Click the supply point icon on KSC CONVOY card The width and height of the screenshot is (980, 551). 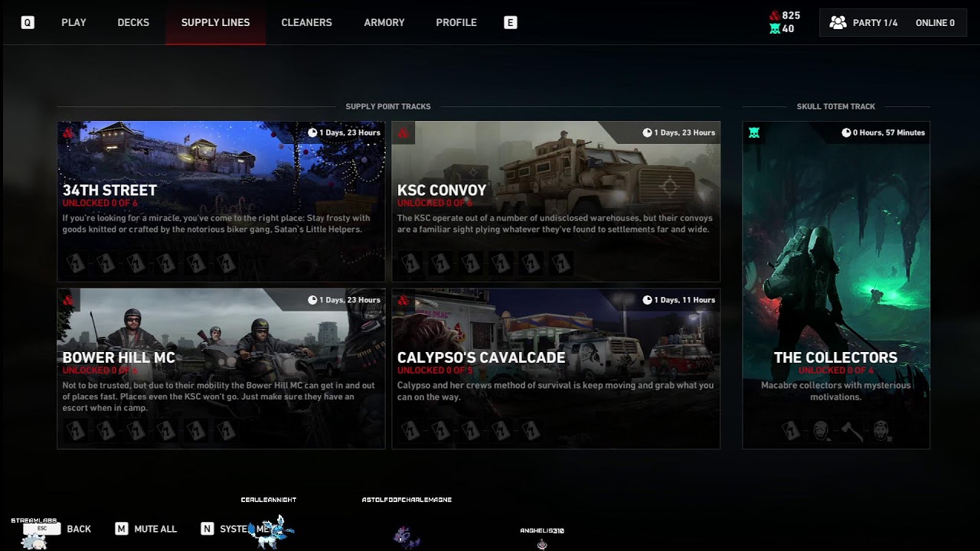coord(403,133)
